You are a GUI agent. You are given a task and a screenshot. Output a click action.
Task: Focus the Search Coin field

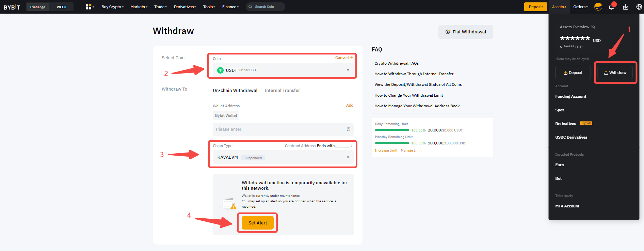[x=265, y=7]
